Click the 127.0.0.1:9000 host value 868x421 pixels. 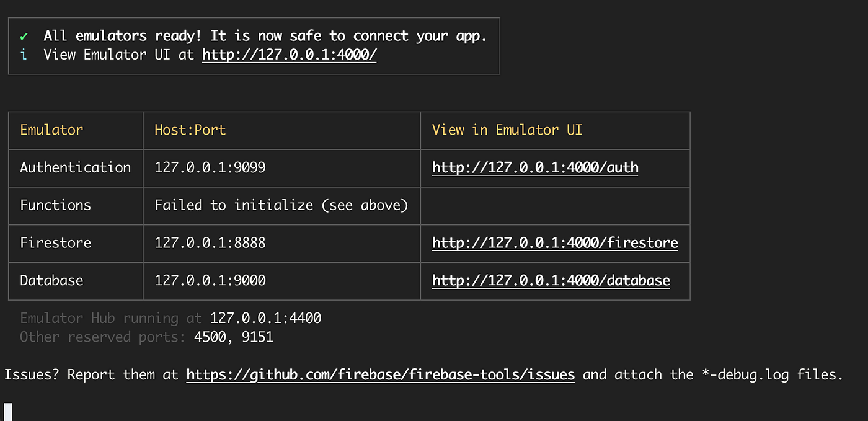(x=210, y=280)
